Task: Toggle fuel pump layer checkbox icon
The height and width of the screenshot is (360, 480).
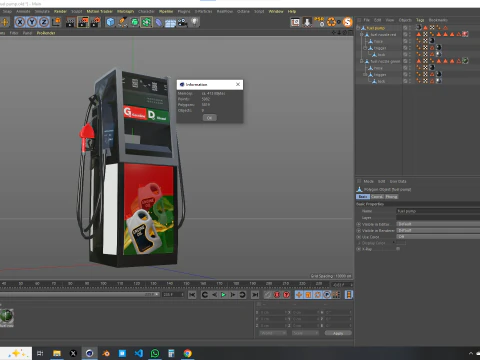Action: pyautogui.click(x=405, y=28)
